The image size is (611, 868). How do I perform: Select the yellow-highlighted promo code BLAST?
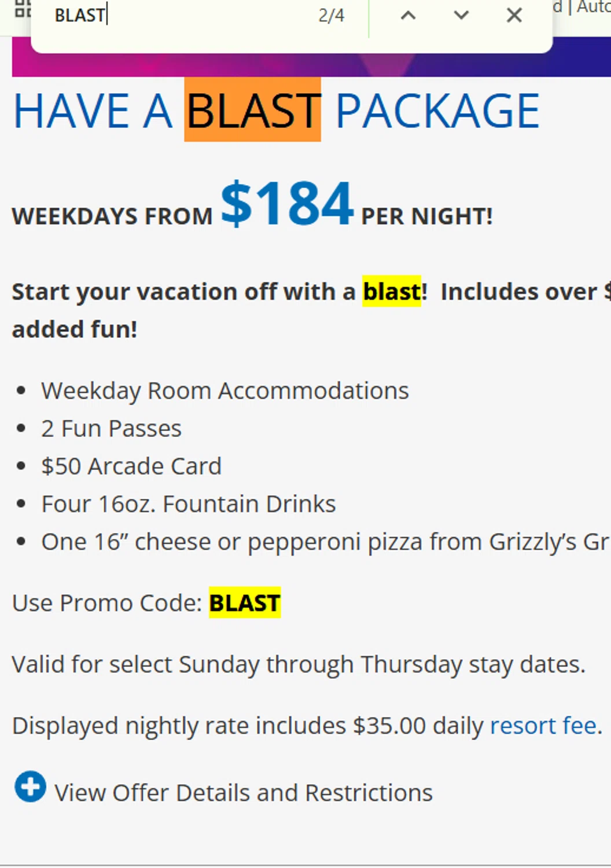pos(245,603)
